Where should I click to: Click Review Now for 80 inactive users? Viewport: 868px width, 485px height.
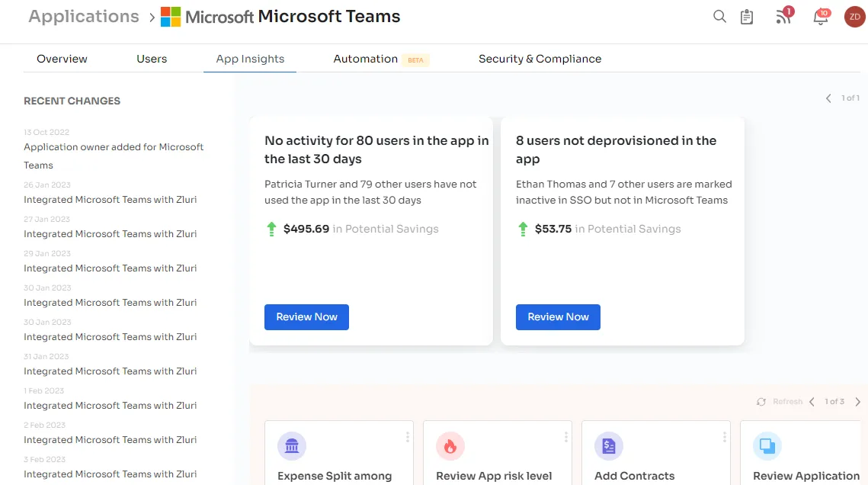pyautogui.click(x=306, y=317)
